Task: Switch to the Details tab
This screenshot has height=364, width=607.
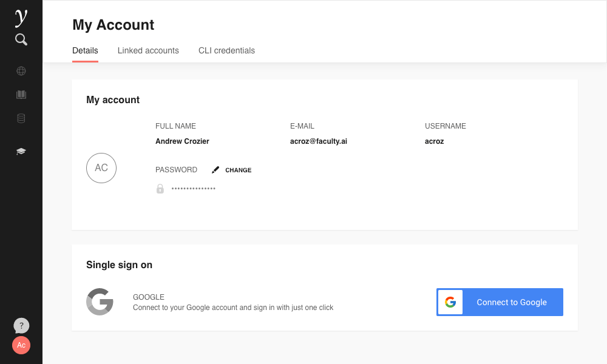Action: coord(85,51)
